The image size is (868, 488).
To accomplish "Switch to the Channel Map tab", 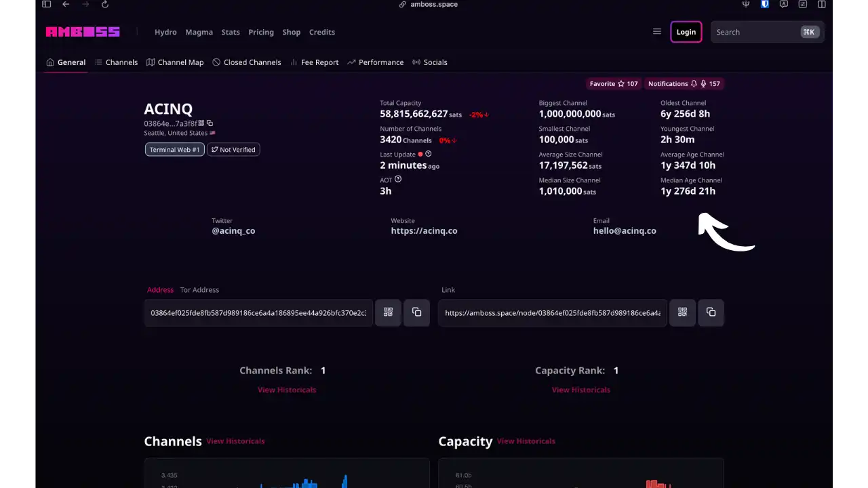I will 175,62.
